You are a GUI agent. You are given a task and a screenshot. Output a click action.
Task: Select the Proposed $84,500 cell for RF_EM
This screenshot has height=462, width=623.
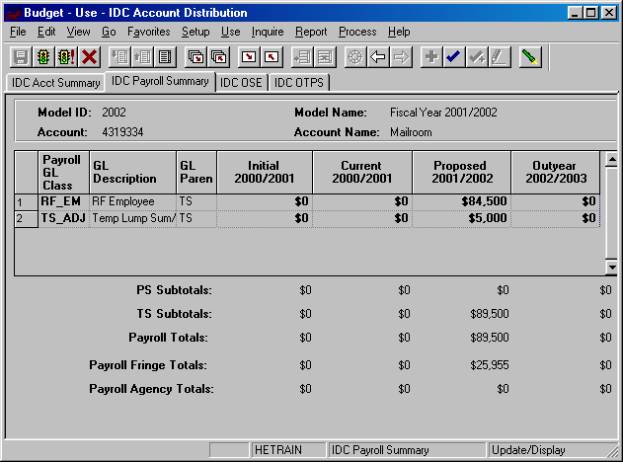(460, 201)
